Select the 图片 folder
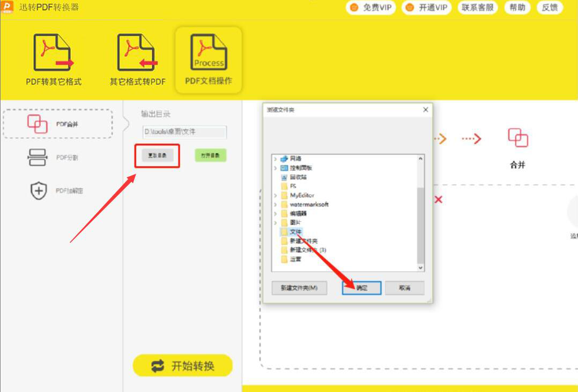The height and width of the screenshot is (392, 578). tap(295, 223)
